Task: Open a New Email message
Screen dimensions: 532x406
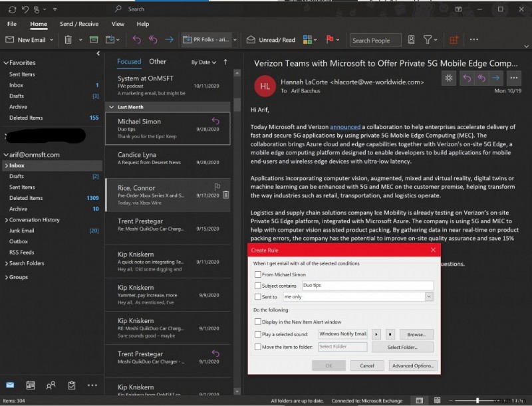Action: pos(29,40)
